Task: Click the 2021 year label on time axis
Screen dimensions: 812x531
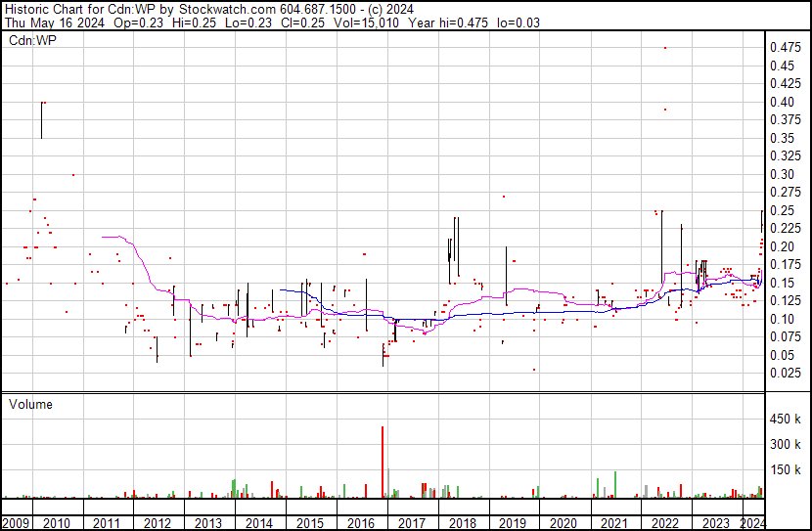Action: pyautogui.click(x=614, y=523)
